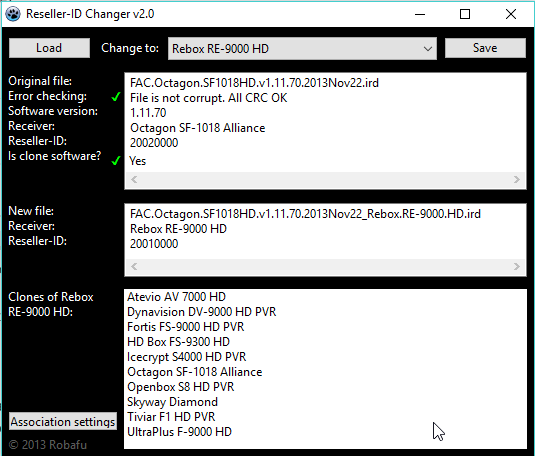Select Octagon SF-1018 Alliance in clones list
This screenshot has width=535, height=456.
coord(194,372)
